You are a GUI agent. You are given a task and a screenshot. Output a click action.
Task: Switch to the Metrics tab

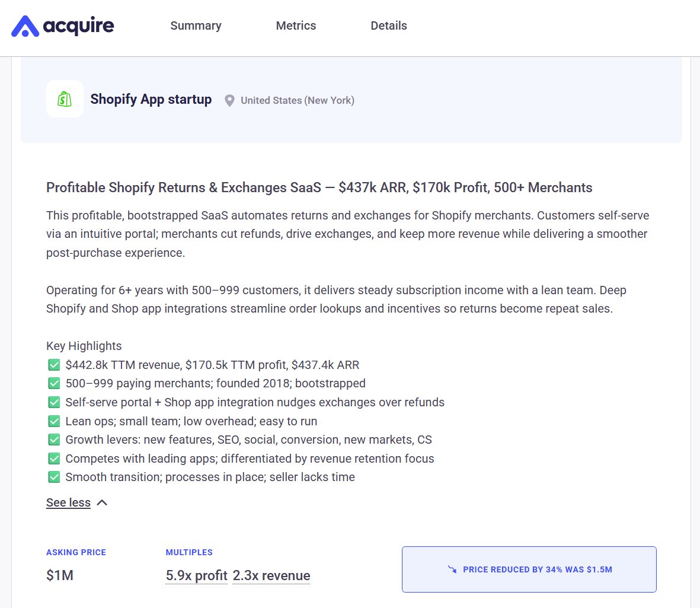[296, 26]
